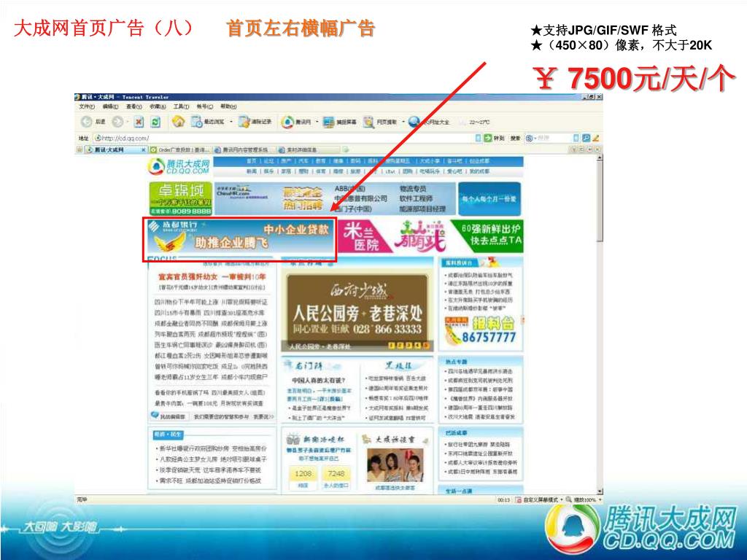The width and height of the screenshot is (747, 560).
Task: Click the 网页提取 toolbar button
Action: click(380, 122)
